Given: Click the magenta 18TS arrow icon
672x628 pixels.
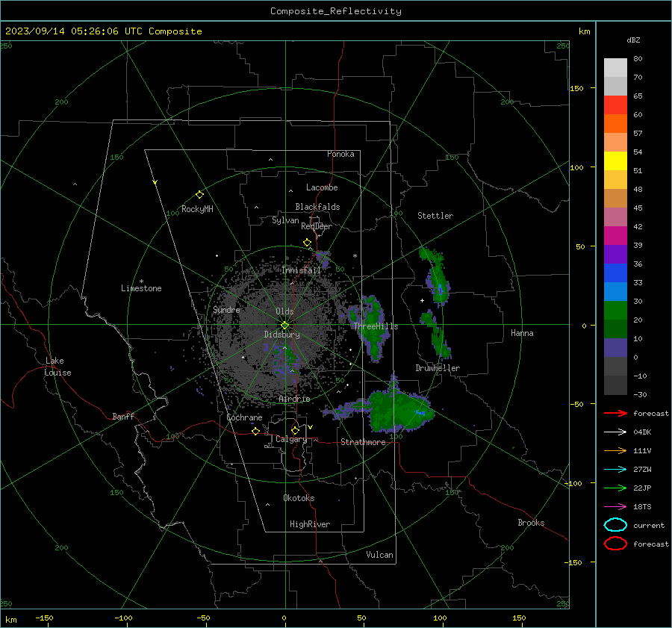Looking at the screenshot, I should [x=615, y=506].
